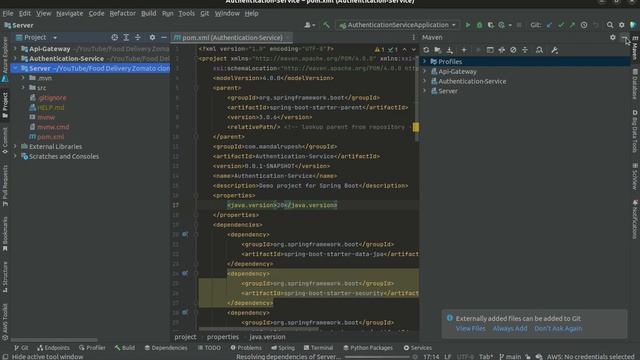Screen dimensions: 640x360
Task: Open Maven analyze dependencies icon
Action: click(539, 50)
